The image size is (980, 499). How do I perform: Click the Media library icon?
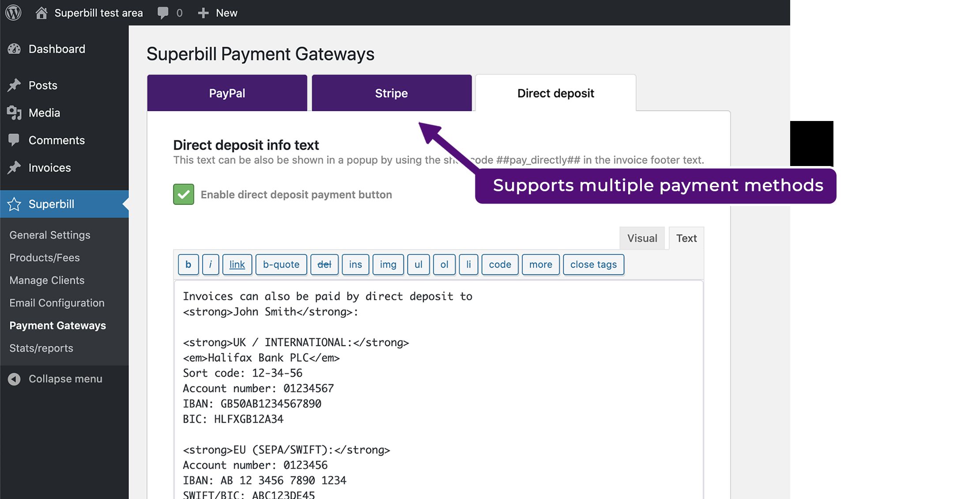pos(14,113)
